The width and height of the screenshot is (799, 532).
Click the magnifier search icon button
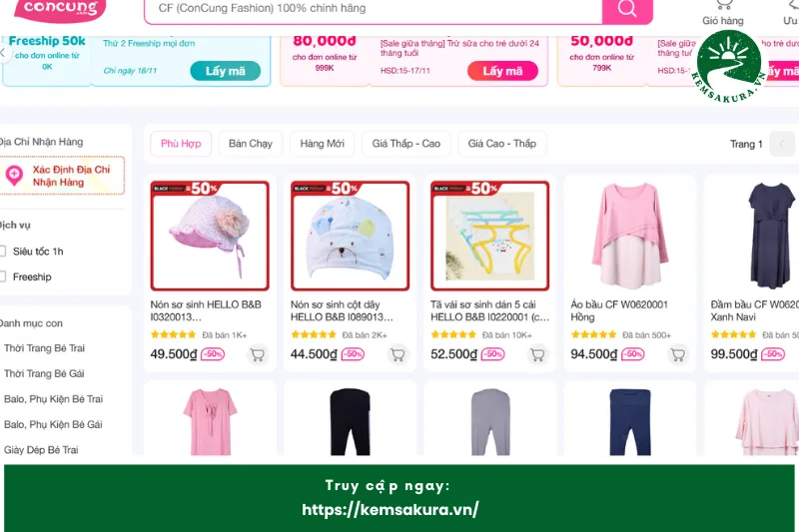[x=627, y=9]
